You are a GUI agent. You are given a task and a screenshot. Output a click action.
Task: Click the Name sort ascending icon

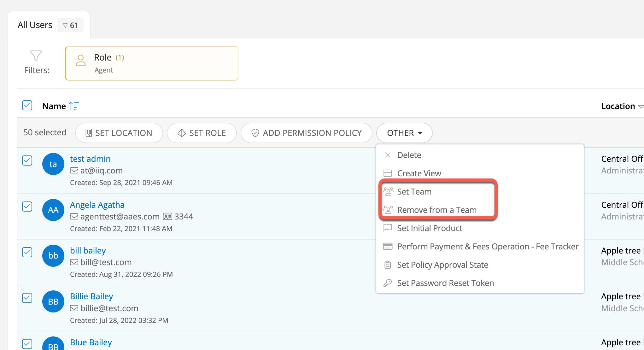[74, 106]
